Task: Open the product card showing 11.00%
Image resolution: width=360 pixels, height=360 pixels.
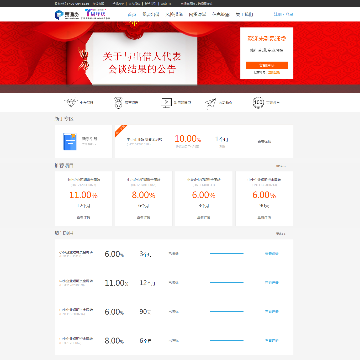Action: click(83, 199)
